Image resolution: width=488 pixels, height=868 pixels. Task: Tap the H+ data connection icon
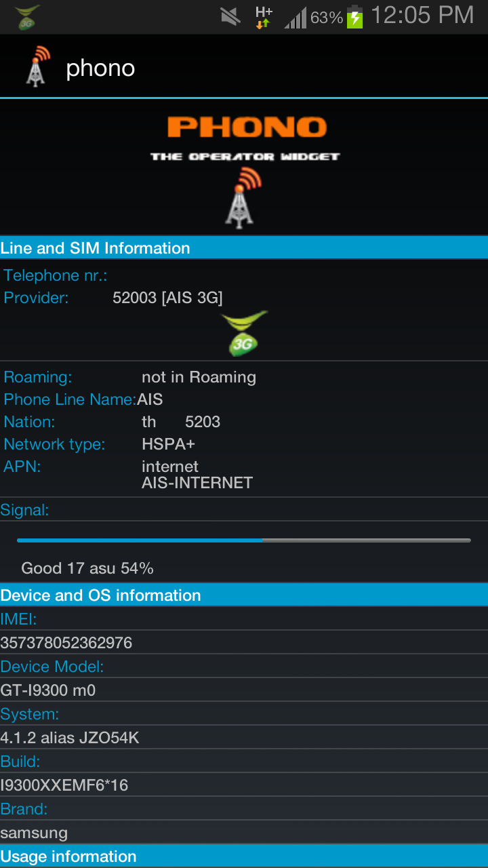(263, 17)
